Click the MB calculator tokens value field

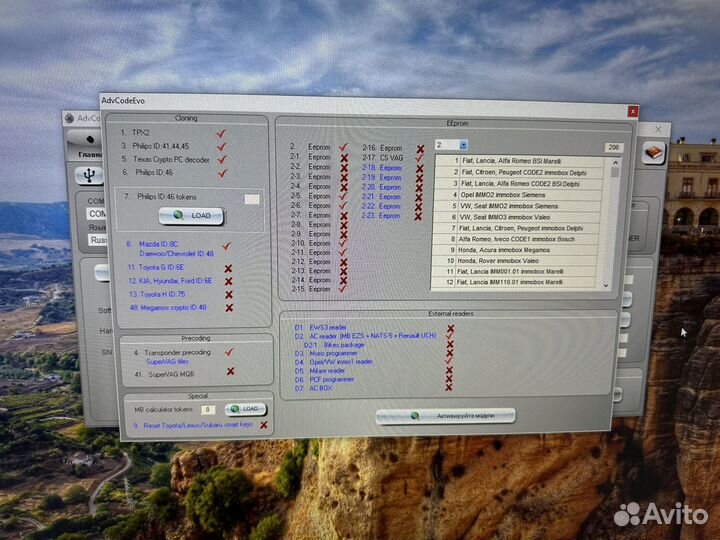(208, 409)
